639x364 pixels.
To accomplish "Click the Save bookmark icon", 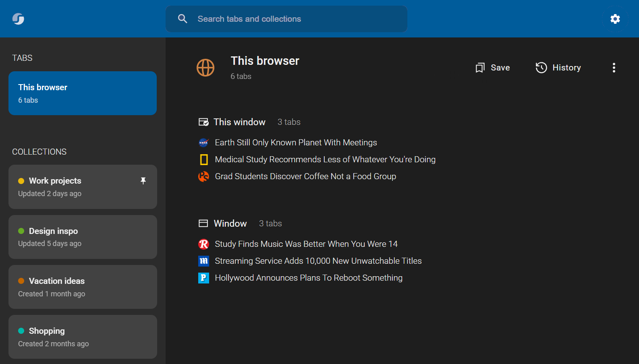I will tap(480, 68).
